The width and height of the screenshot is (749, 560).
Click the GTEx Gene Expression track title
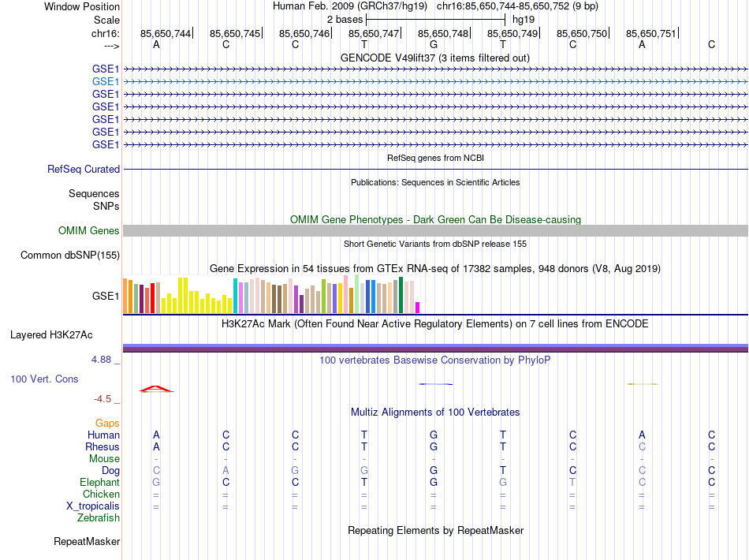434,269
